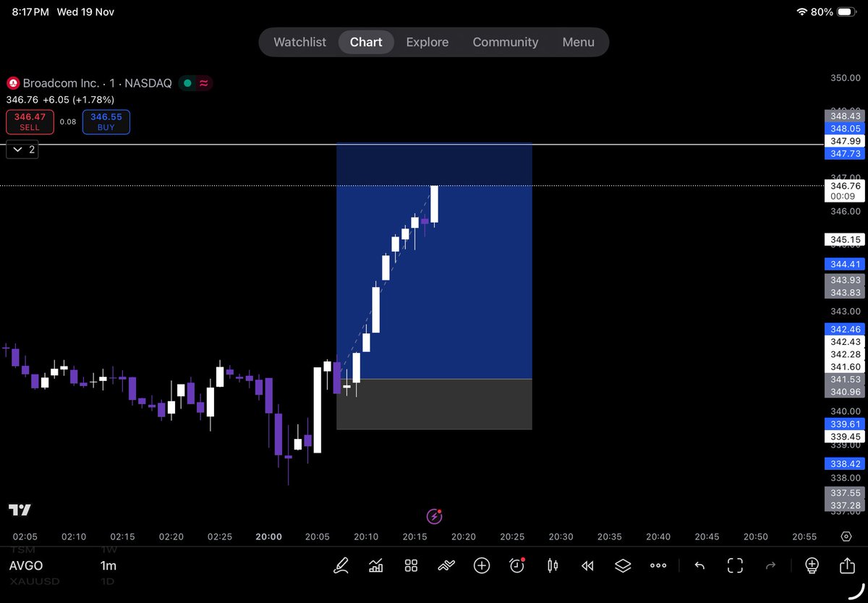Expand the chevron showing 2 items
The width and height of the screenshot is (868, 603).
click(22, 150)
